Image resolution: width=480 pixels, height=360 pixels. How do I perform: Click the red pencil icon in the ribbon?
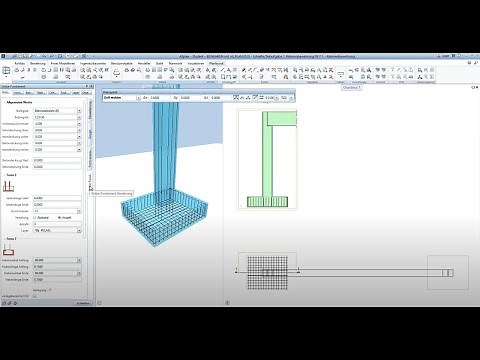244,70
